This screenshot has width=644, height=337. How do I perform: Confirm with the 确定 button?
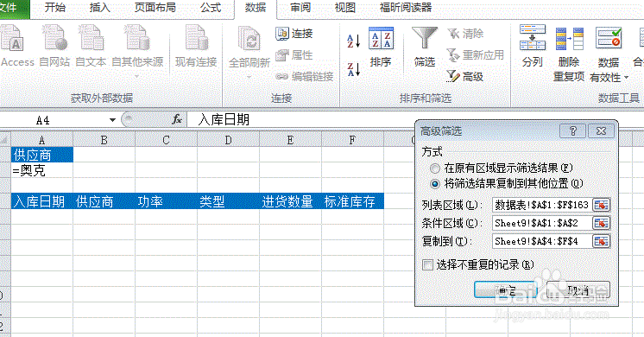click(506, 289)
